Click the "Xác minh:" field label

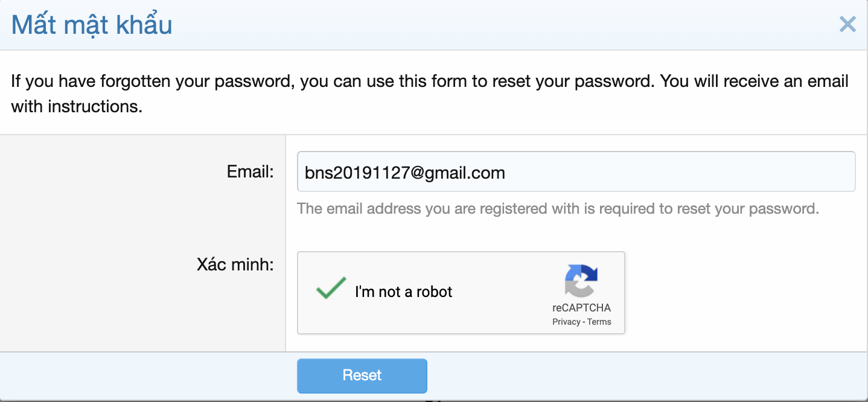pos(235,264)
